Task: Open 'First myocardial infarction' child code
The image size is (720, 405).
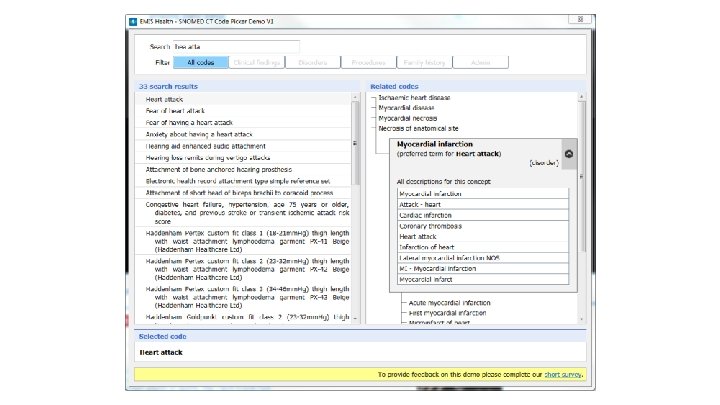Action: (x=447, y=313)
